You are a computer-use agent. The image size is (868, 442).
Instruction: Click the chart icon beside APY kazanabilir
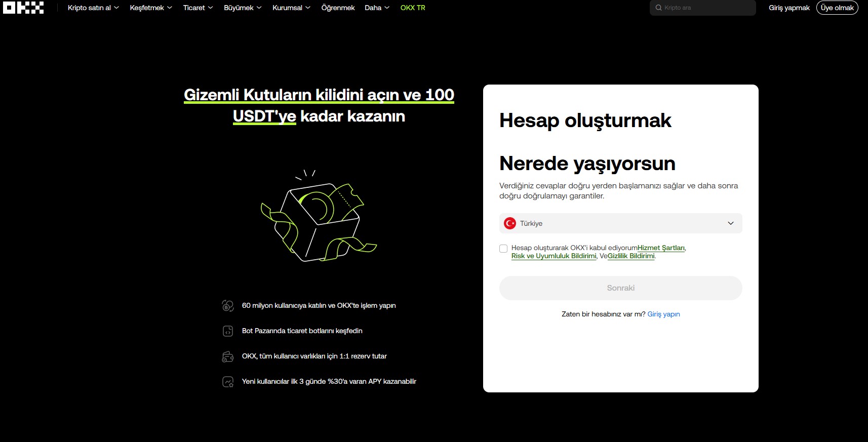pos(228,382)
